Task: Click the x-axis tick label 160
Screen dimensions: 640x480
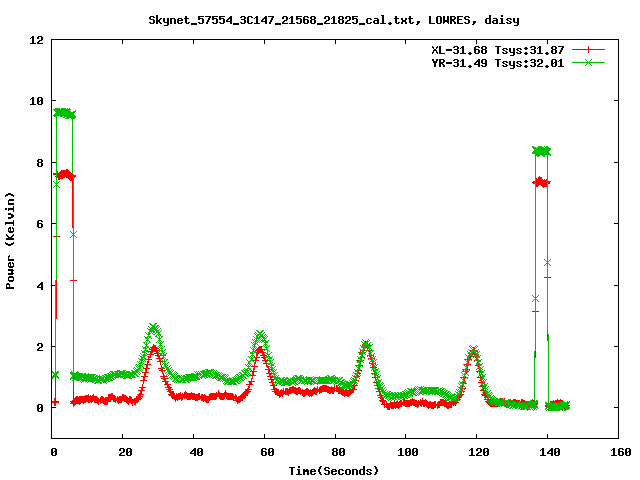Action: tap(621, 452)
